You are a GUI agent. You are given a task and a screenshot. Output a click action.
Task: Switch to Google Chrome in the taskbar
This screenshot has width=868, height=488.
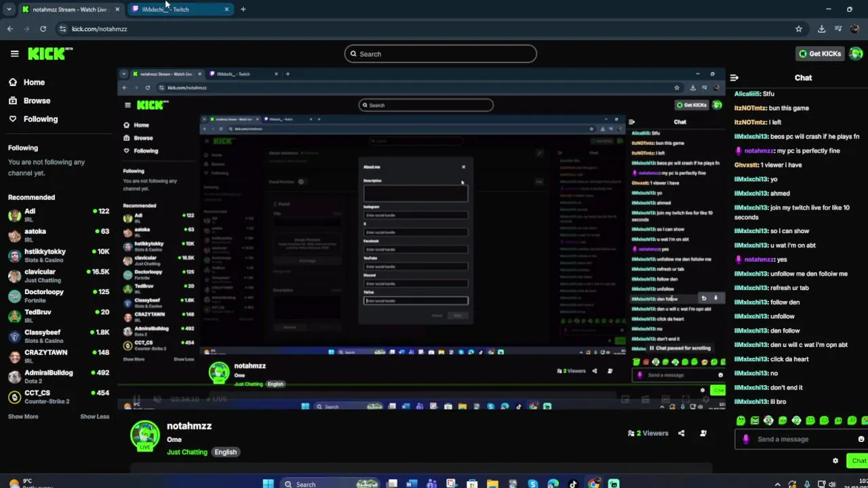pyautogui.click(x=593, y=484)
